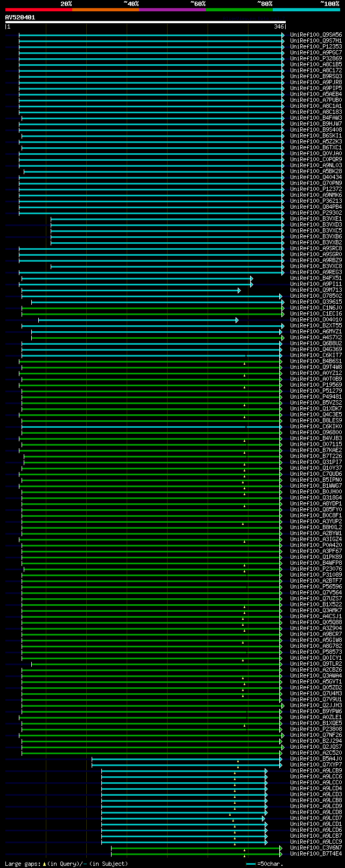345x868 pixels.
Task: Click the purple ~60% legend segment
Action: tap(172, 10)
